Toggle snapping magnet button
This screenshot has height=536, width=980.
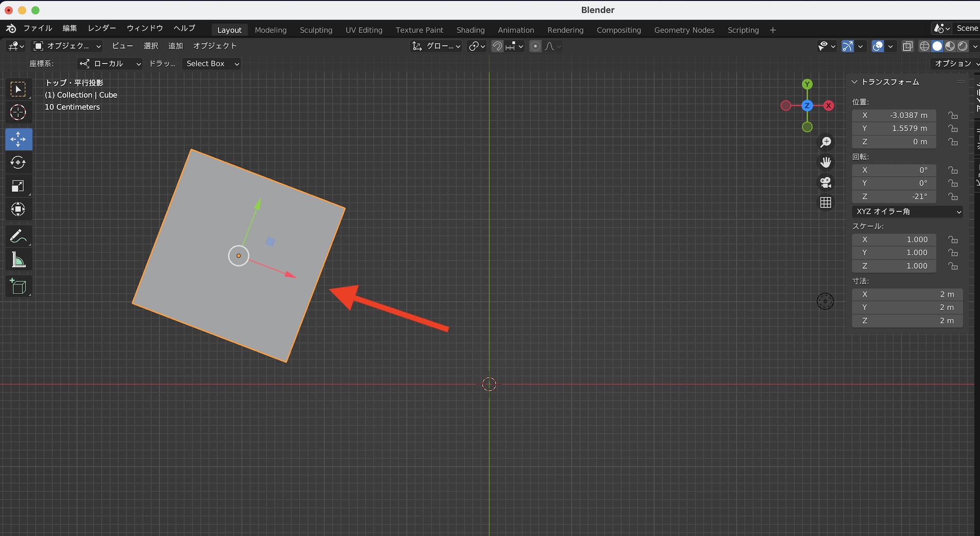click(x=497, y=46)
